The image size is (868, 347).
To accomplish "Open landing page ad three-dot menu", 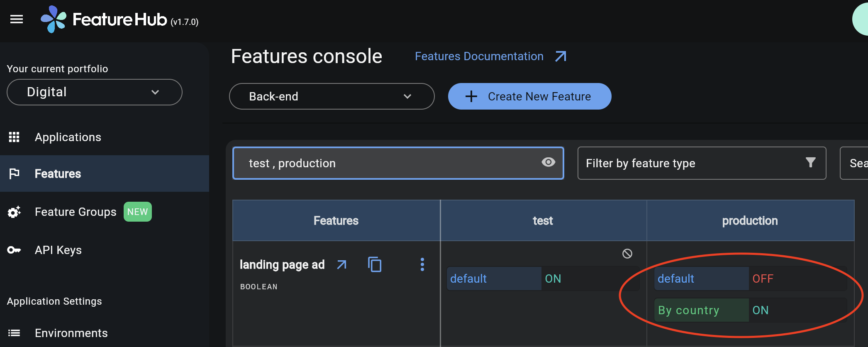I will pos(422,264).
